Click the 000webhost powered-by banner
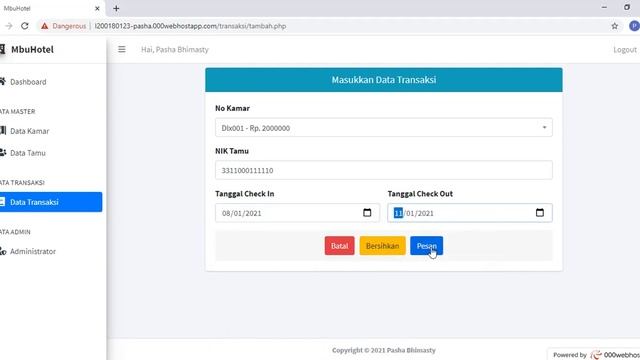 595,354
